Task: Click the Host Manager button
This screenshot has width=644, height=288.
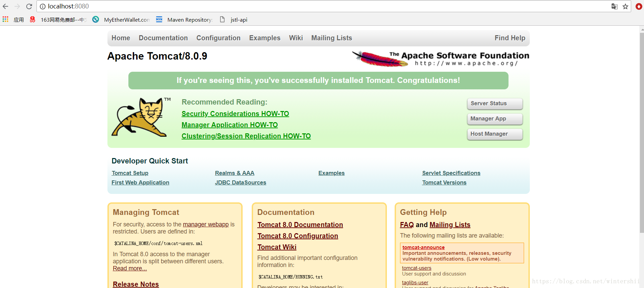Action: click(495, 134)
